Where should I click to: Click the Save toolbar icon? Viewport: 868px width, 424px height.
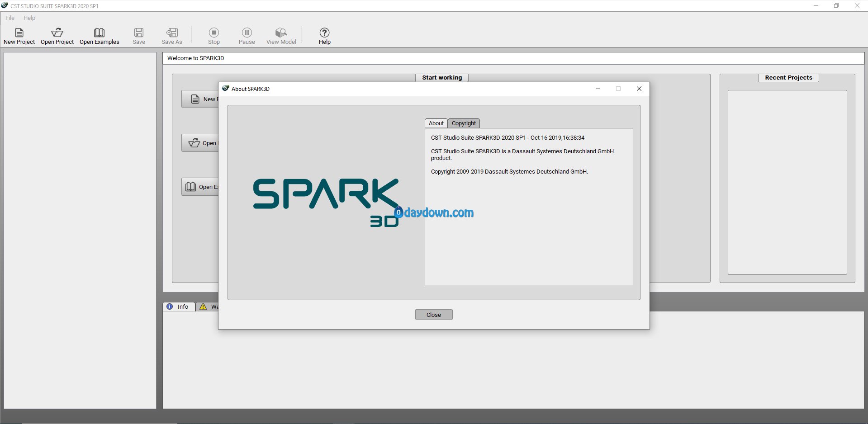point(139,33)
